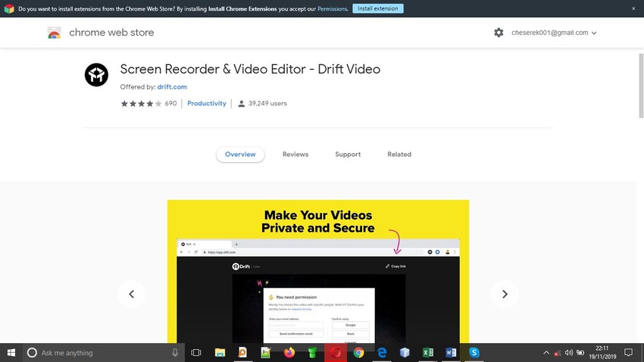Open the magnifier document app in taskbar
The image size is (644, 362).
pos(242,353)
